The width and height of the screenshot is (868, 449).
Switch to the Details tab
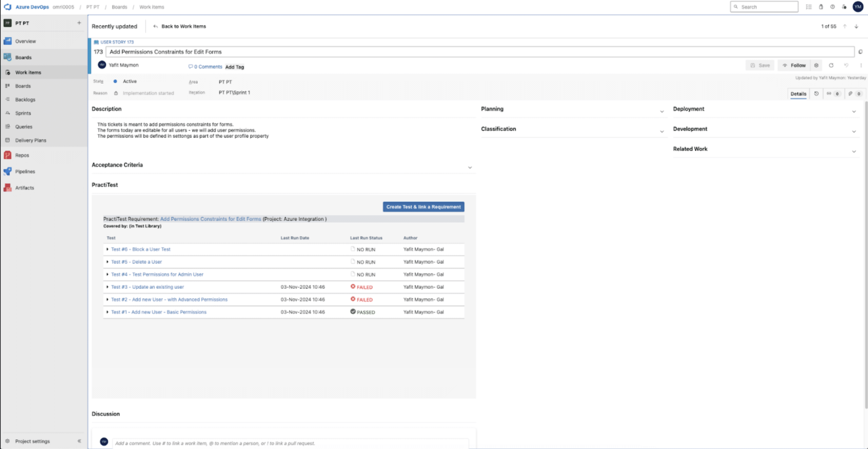798,94
